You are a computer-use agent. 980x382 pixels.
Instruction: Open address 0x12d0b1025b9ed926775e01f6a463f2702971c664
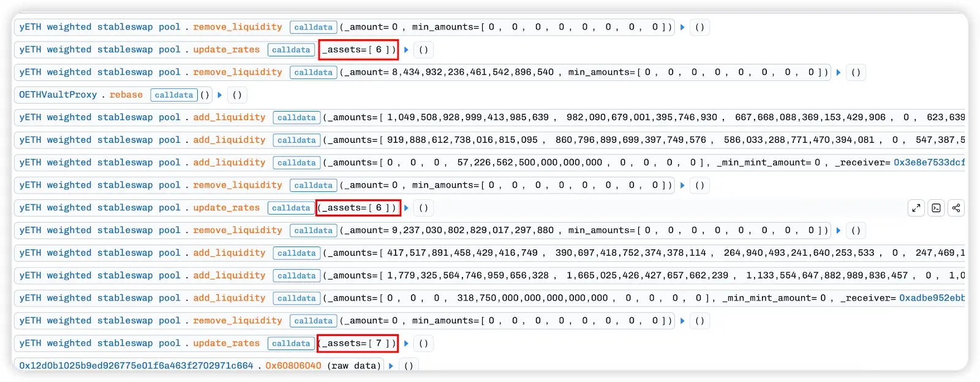coord(136,366)
